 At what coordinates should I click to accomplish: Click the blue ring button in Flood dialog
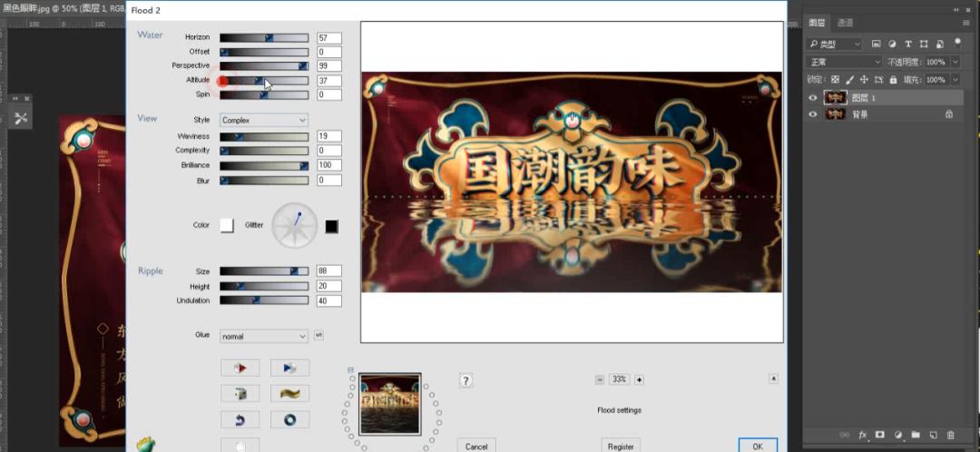pos(289,420)
